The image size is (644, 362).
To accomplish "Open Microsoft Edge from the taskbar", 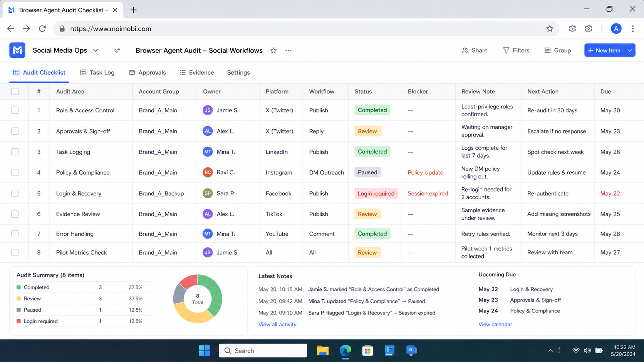I will point(345,350).
